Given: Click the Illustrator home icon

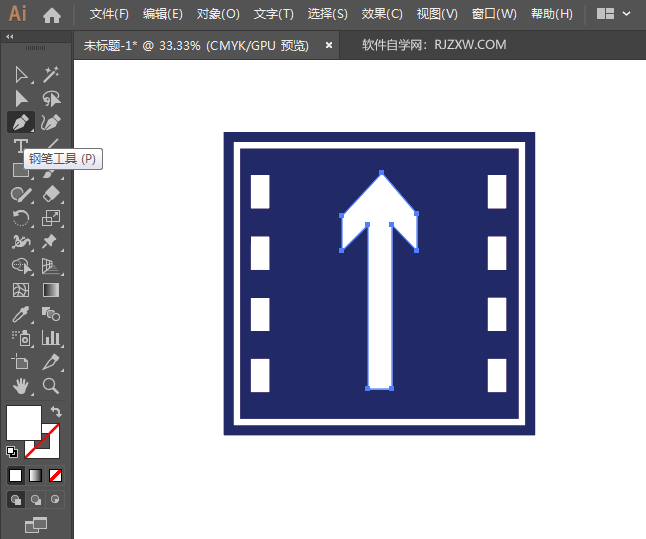Looking at the screenshot, I should click(51, 16).
